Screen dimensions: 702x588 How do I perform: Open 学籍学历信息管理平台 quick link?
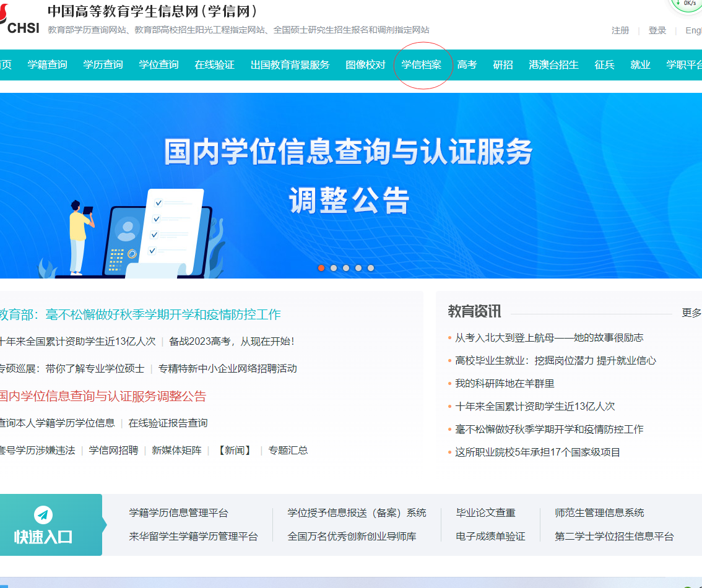(179, 513)
